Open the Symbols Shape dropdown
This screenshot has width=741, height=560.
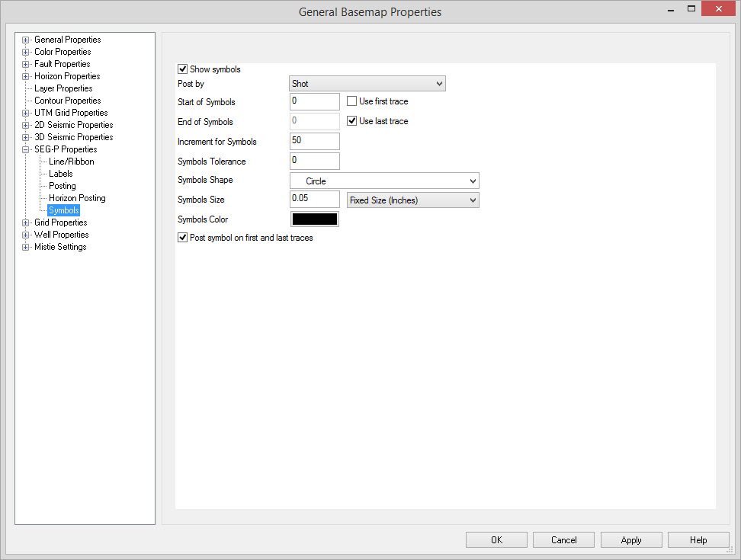(x=384, y=181)
